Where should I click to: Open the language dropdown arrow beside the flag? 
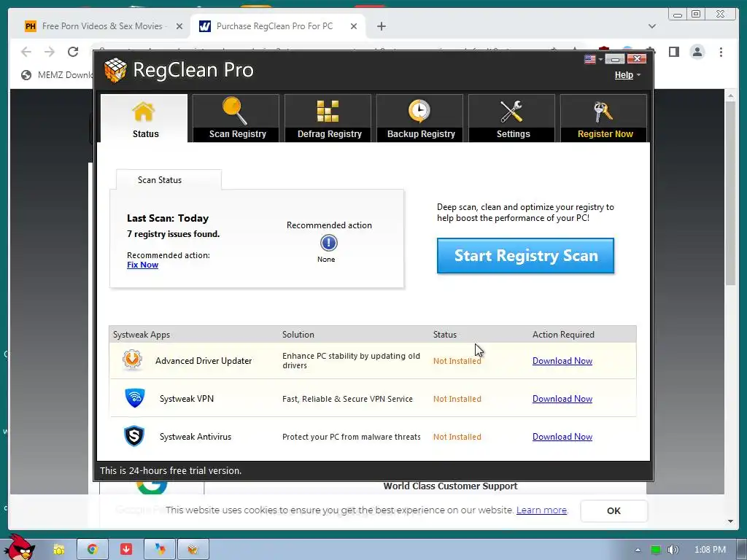[x=600, y=60]
